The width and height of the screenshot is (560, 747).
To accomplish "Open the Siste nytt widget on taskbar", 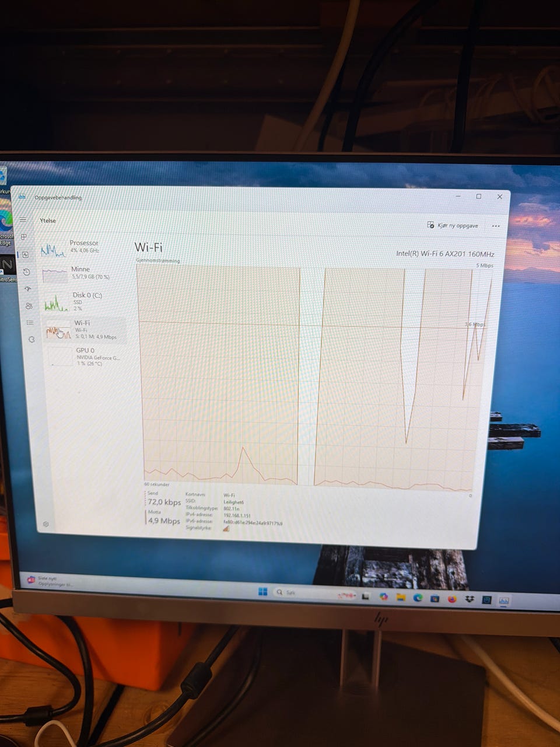I will click(50, 581).
